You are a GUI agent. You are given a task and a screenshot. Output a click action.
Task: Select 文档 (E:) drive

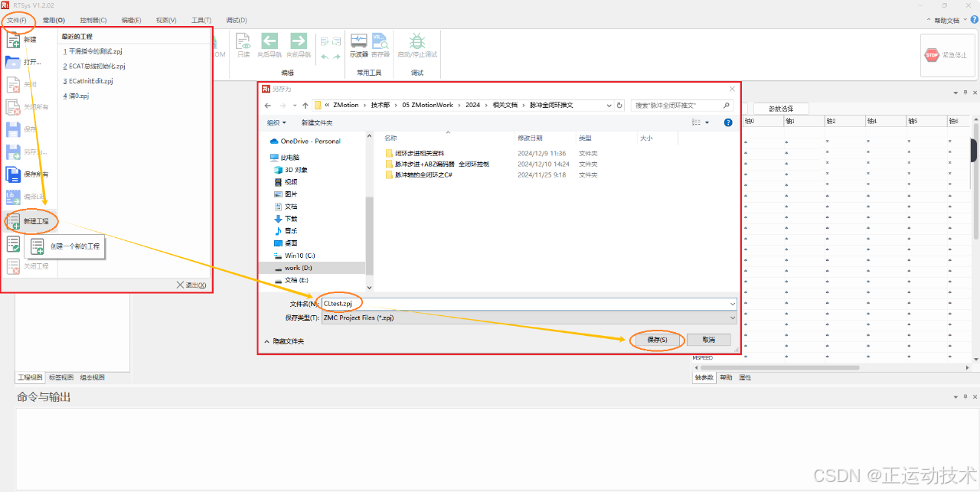click(291, 280)
